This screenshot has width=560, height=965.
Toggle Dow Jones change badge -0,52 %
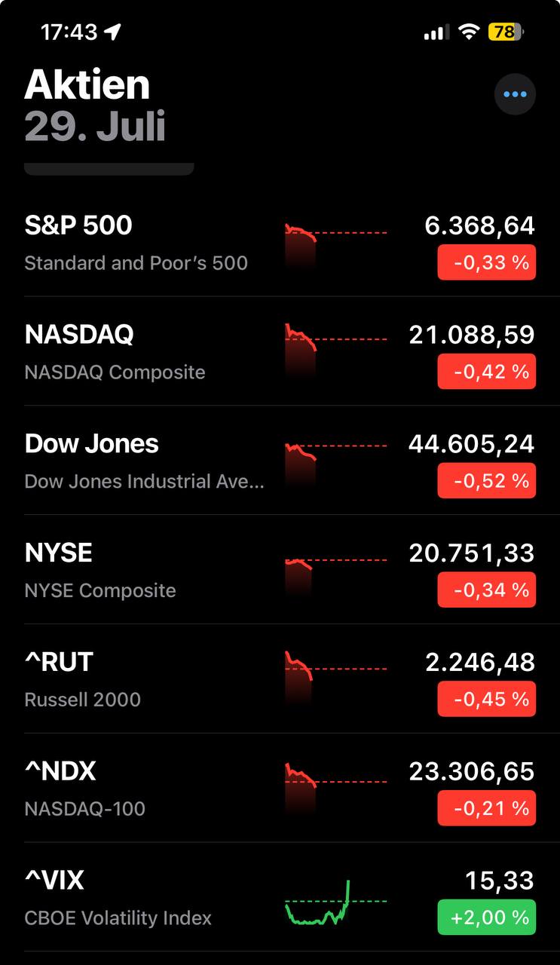pos(486,481)
